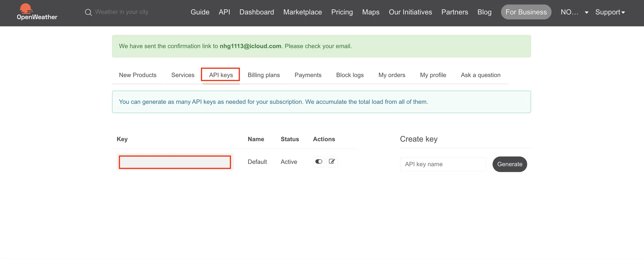Image resolution: width=644 pixels, height=259 pixels.
Task: View the Block logs tab
Action: pyautogui.click(x=350, y=75)
